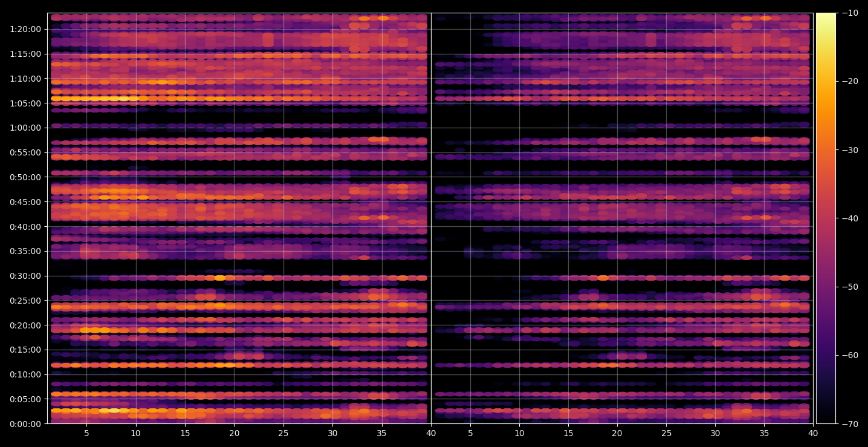Click x-axis tick 35 under the left heatmap

(x=382, y=434)
